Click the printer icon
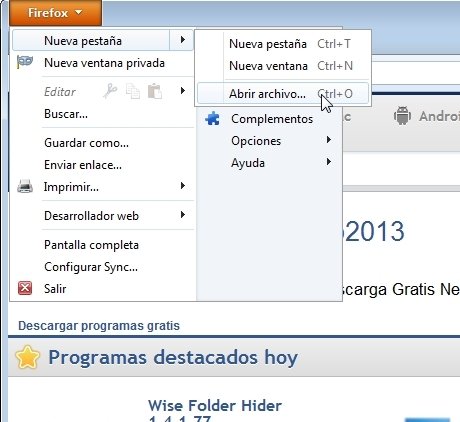 tap(25, 186)
